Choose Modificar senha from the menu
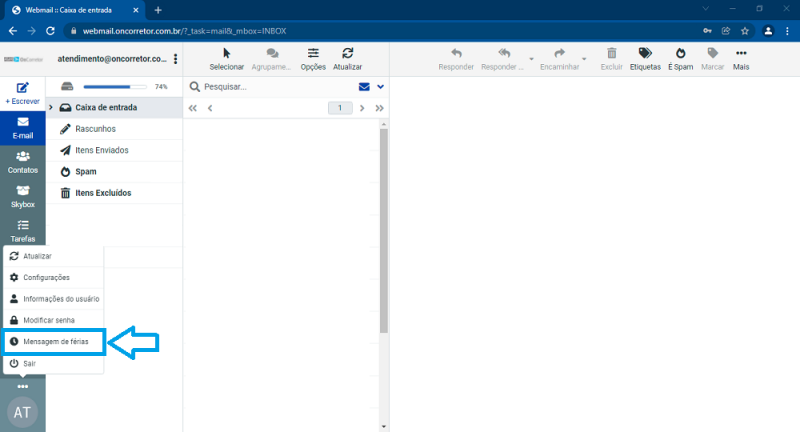 pos(54,320)
